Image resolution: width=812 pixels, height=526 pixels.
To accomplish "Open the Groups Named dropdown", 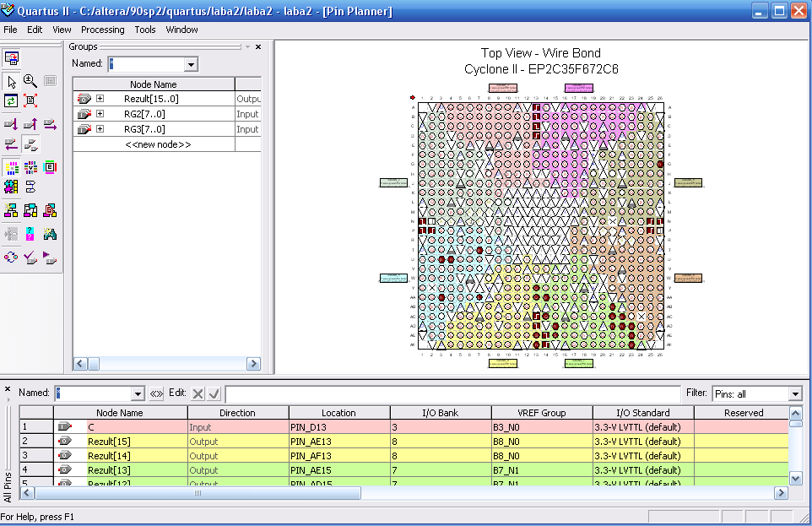I will point(191,64).
